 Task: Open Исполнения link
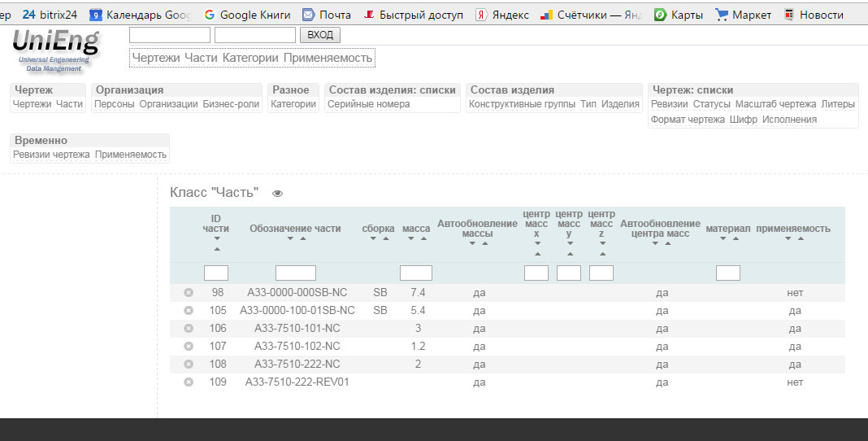789,120
